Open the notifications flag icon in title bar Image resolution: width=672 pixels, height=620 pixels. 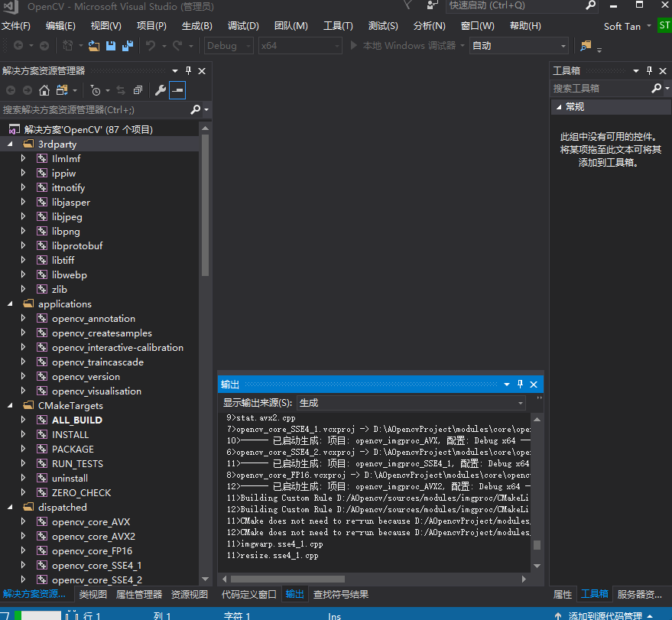coord(407,5)
